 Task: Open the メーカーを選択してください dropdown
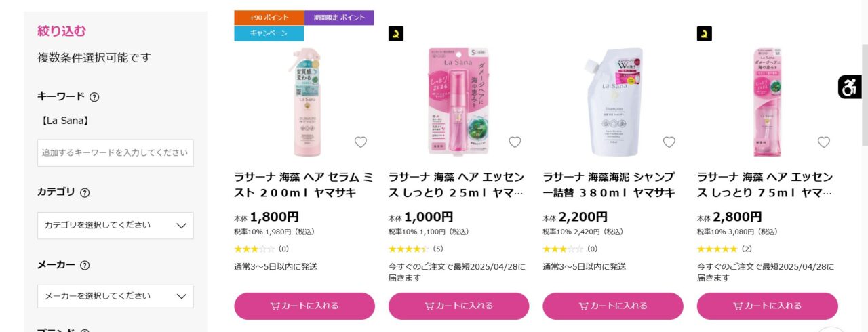pos(115,296)
